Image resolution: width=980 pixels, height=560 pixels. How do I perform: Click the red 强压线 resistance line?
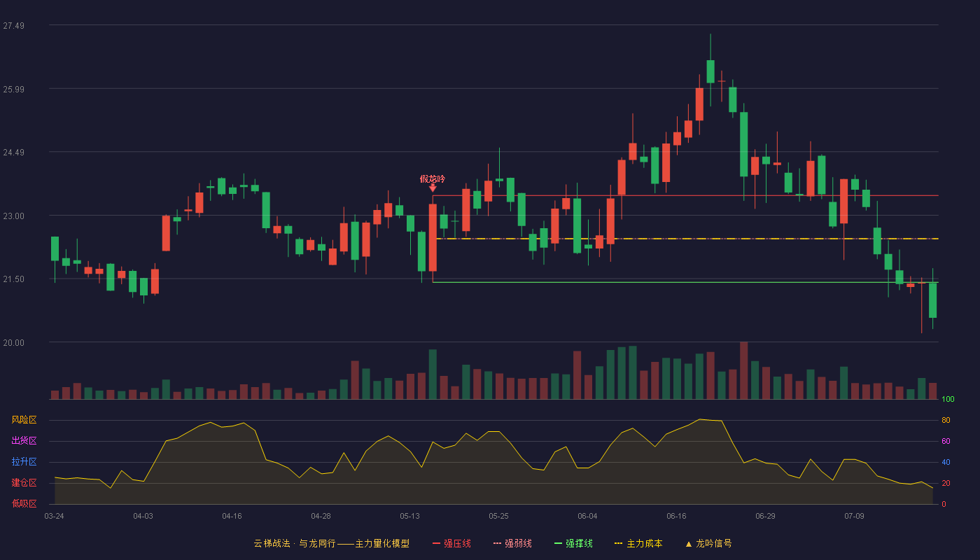pos(686,195)
